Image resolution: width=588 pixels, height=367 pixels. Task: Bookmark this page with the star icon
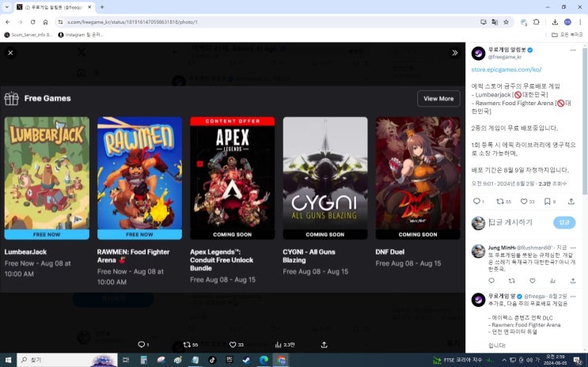click(506, 22)
